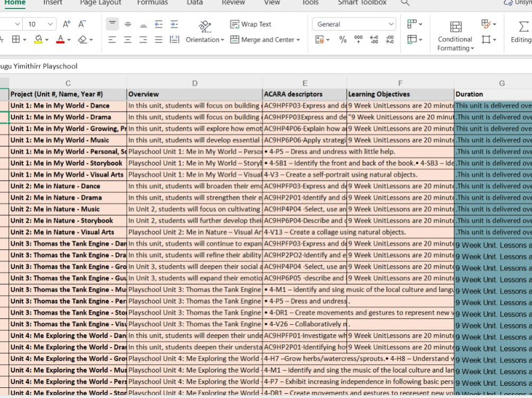The image size is (532, 398).
Task: Click the Decrease Indent icon
Action: [159, 24]
